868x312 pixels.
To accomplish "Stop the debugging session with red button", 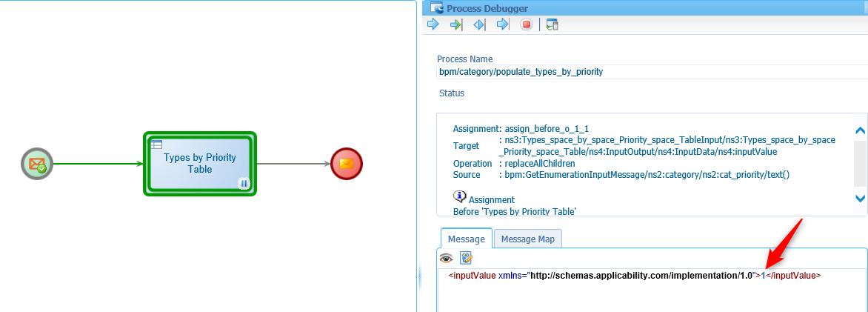I will tap(527, 24).
